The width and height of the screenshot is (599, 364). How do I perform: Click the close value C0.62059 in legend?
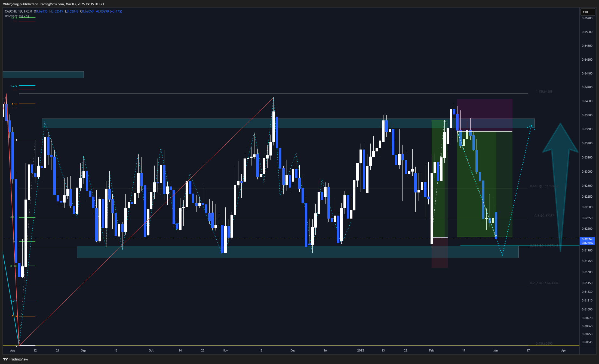click(x=87, y=11)
